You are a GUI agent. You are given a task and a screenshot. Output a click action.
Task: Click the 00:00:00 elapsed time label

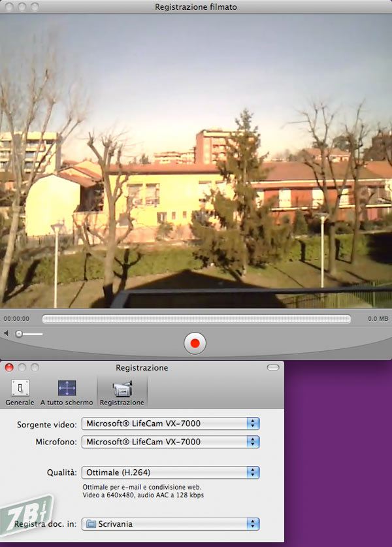pyautogui.click(x=16, y=318)
